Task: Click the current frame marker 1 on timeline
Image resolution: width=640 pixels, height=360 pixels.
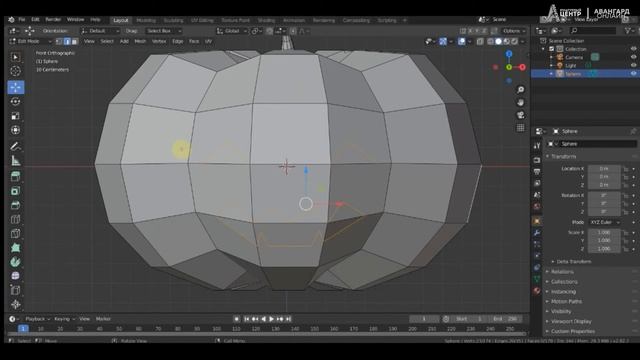Action: (x=23, y=329)
